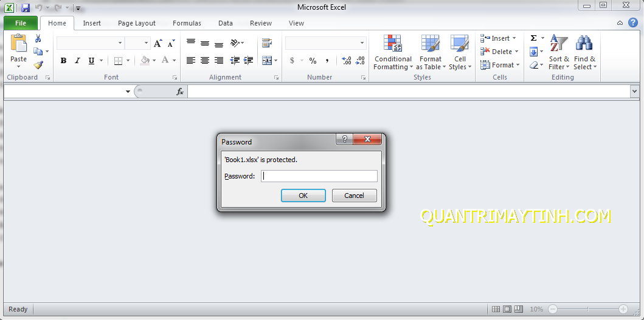Toggle Underline formatting
This screenshot has width=644, height=320.
click(x=91, y=61)
